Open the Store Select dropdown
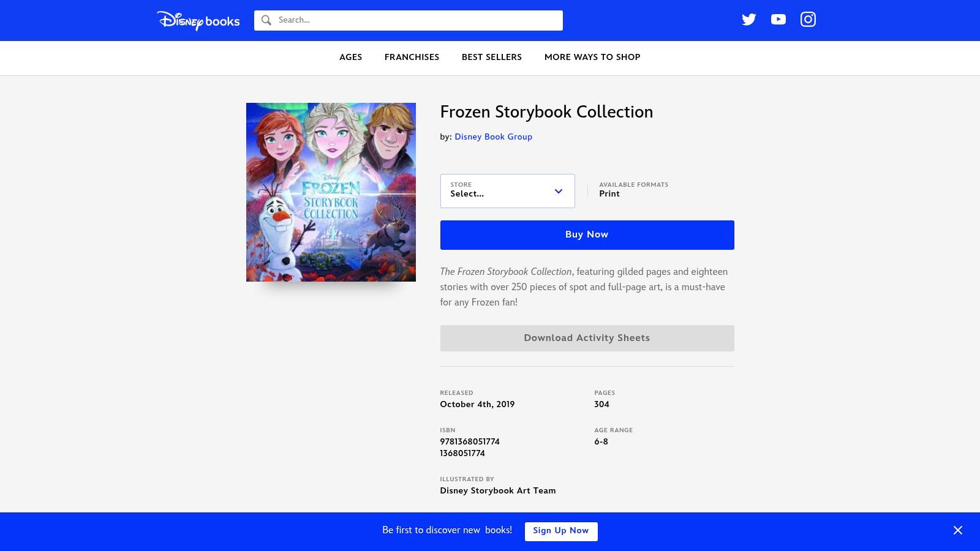Viewport: 980px width, 551px height. point(507,190)
